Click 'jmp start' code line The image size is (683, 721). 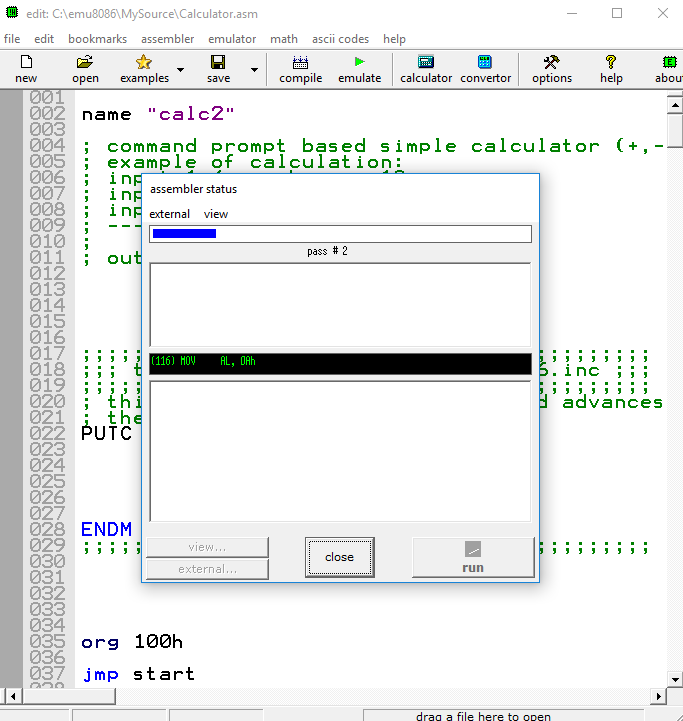[x=138, y=674]
